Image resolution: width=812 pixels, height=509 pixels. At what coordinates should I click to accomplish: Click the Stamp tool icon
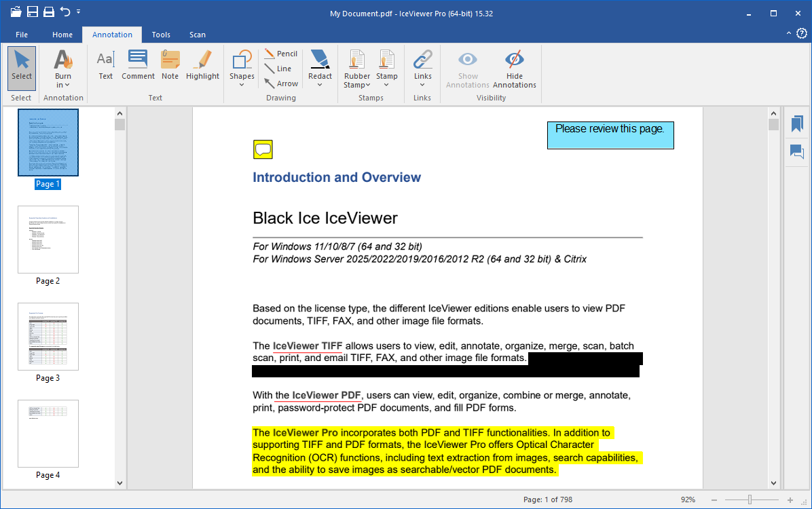pos(386,60)
